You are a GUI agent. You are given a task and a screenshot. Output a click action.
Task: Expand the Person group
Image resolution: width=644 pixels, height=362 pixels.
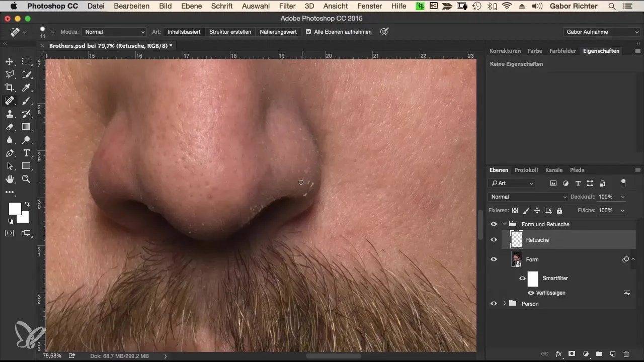click(505, 304)
